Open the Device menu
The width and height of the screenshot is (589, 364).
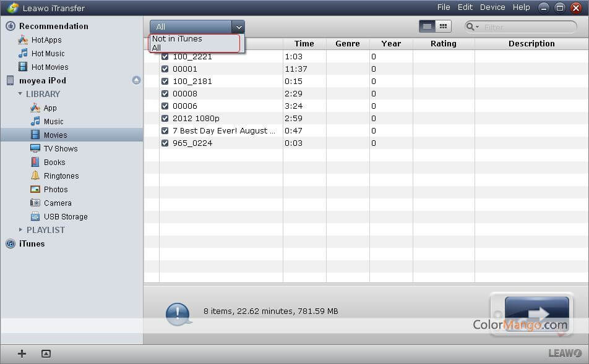pos(492,7)
